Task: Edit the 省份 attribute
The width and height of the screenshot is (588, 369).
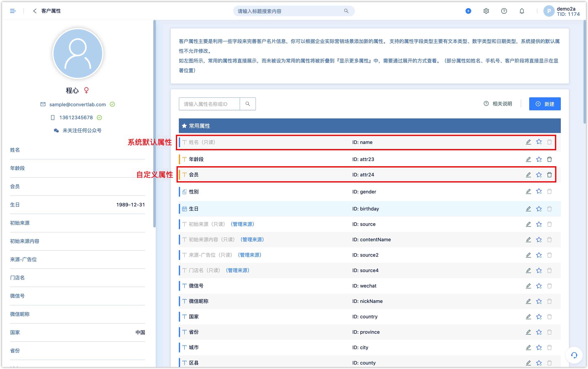Action: [528, 332]
